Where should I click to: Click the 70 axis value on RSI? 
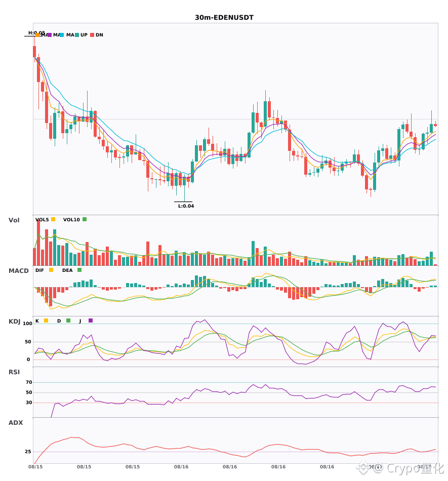pos(29,382)
